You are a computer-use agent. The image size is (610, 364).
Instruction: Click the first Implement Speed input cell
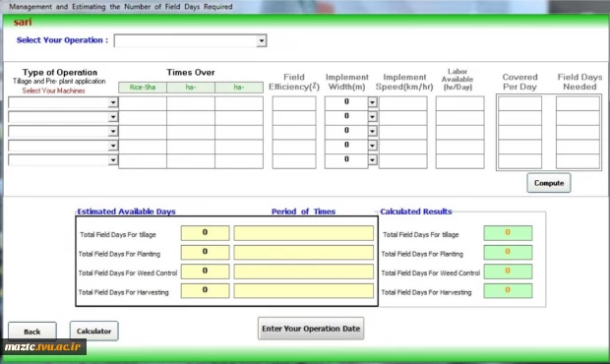coord(402,103)
